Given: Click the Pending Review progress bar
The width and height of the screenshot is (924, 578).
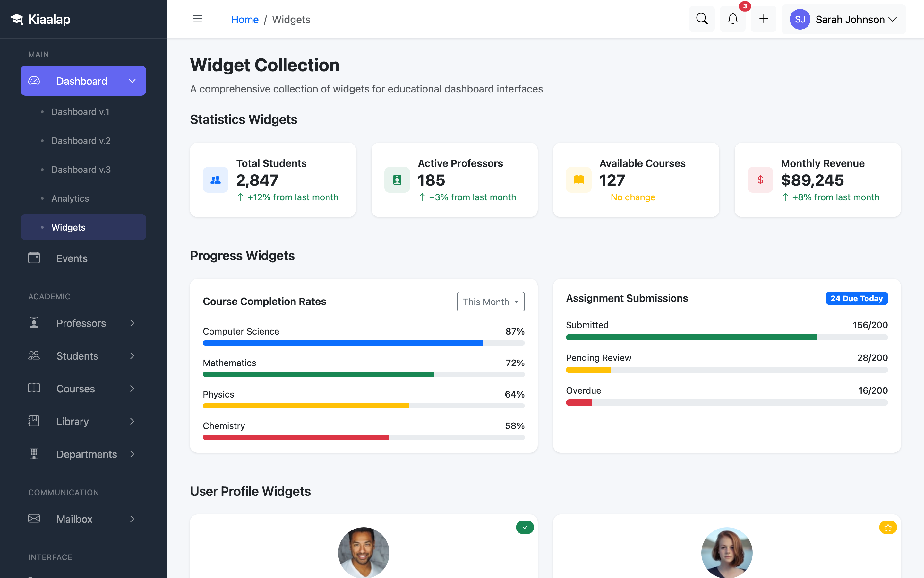Looking at the screenshot, I should [727, 370].
